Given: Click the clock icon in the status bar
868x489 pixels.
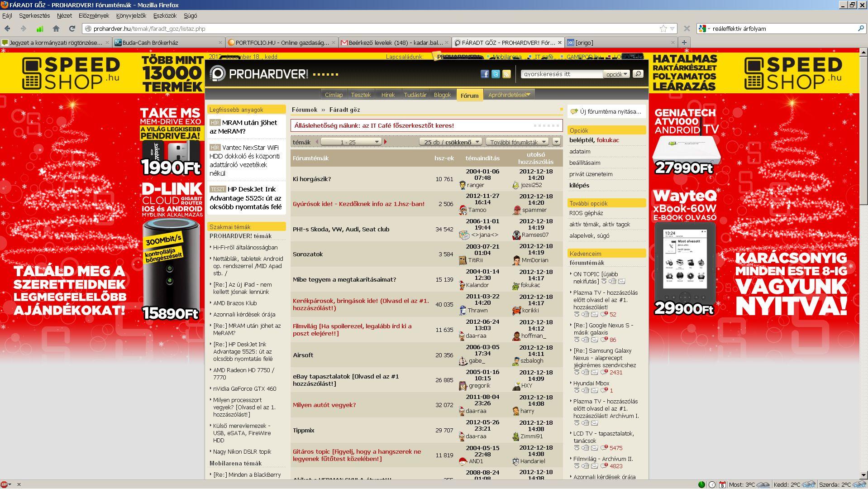Looking at the screenshot, I should [712, 484].
